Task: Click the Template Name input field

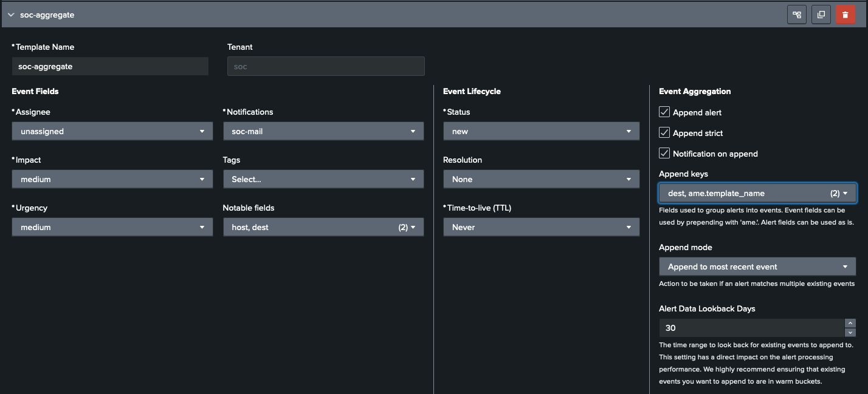Action: coord(109,66)
